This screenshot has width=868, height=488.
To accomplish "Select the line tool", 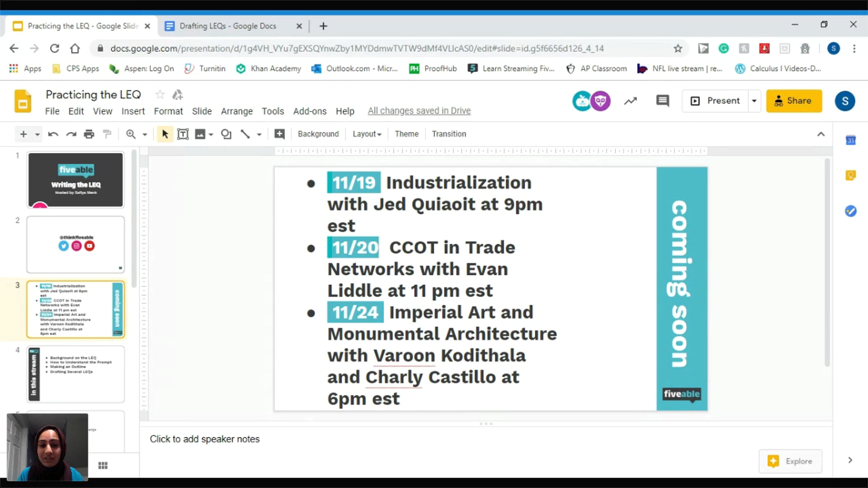I will (x=245, y=134).
